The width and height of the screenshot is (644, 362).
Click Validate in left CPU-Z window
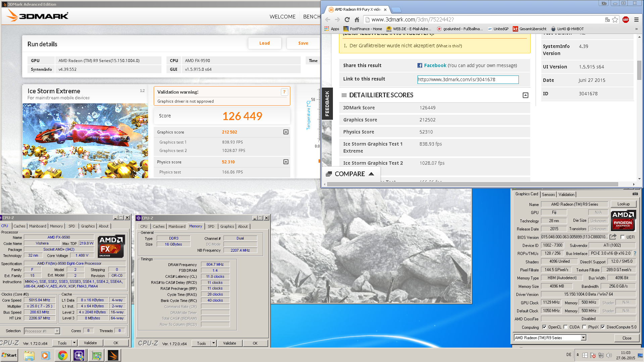click(90, 343)
